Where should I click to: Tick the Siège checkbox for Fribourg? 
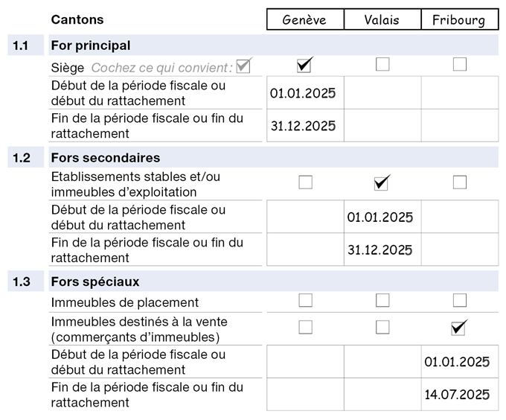[x=460, y=65]
